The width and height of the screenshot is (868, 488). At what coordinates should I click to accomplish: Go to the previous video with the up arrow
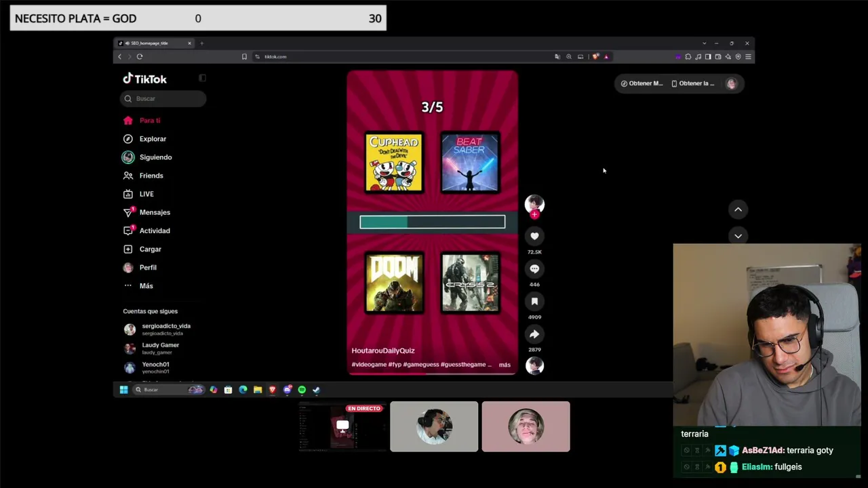[x=738, y=209]
